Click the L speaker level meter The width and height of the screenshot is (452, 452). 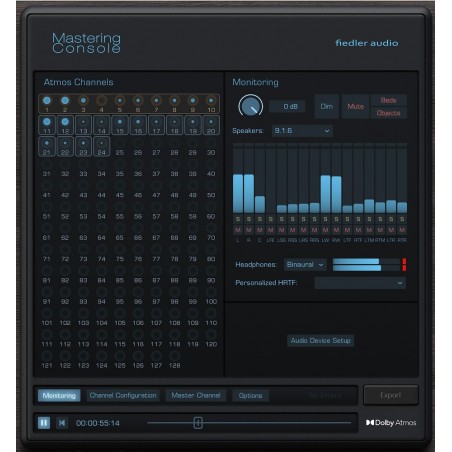click(238, 178)
